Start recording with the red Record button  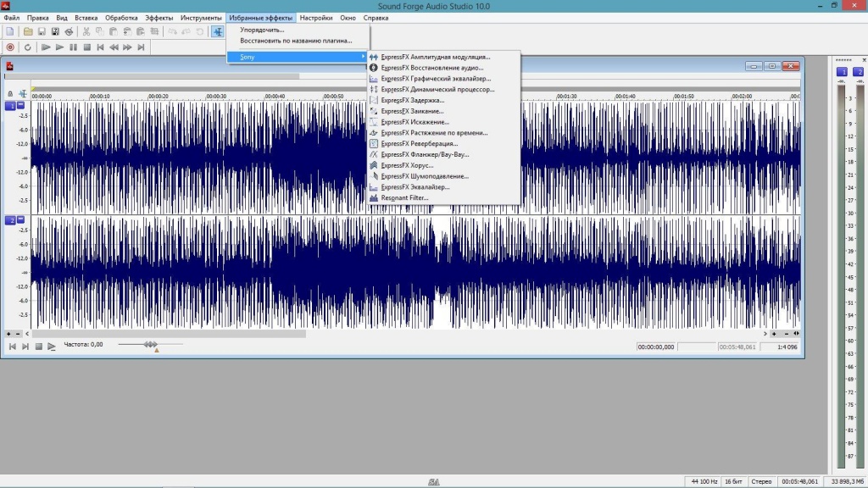10,47
